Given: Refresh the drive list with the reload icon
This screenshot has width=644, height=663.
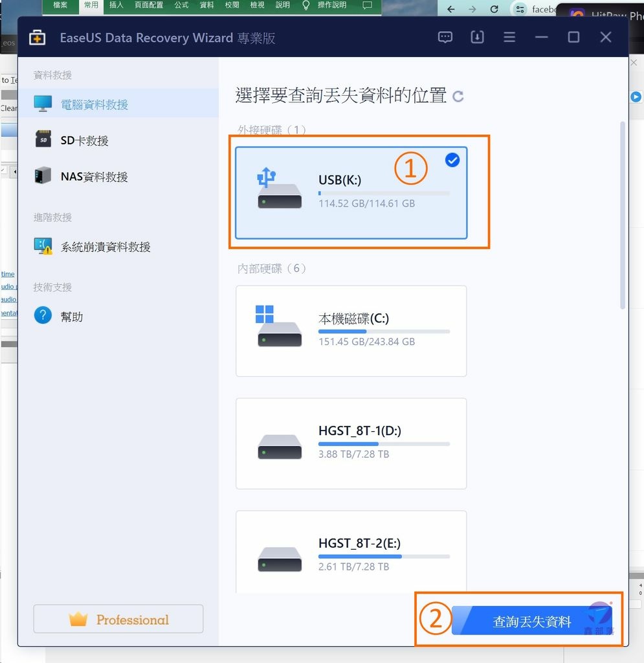Looking at the screenshot, I should pyautogui.click(x=458, y=96).
